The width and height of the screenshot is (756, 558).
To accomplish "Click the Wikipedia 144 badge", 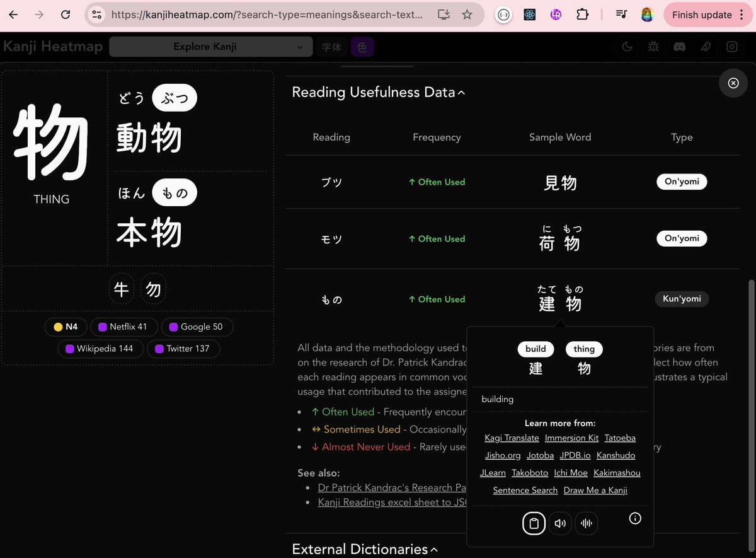I will 100,348.
